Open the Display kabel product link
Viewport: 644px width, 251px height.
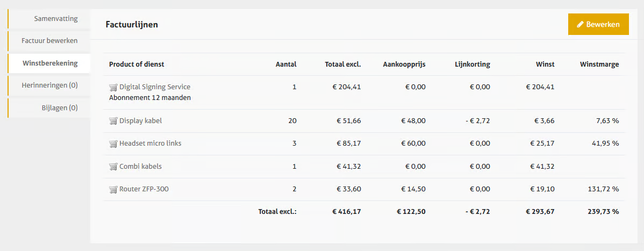click(140, 121)
